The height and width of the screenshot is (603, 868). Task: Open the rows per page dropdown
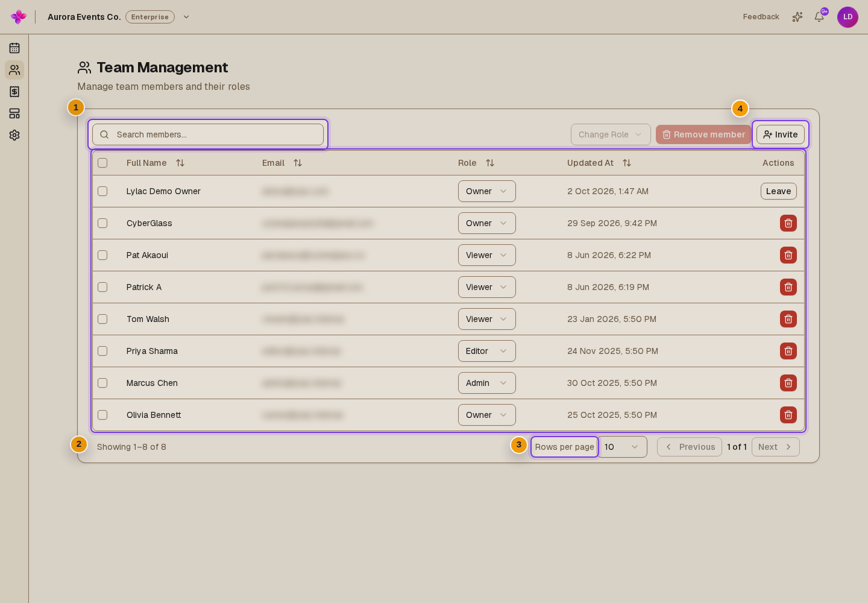[623, 447]
